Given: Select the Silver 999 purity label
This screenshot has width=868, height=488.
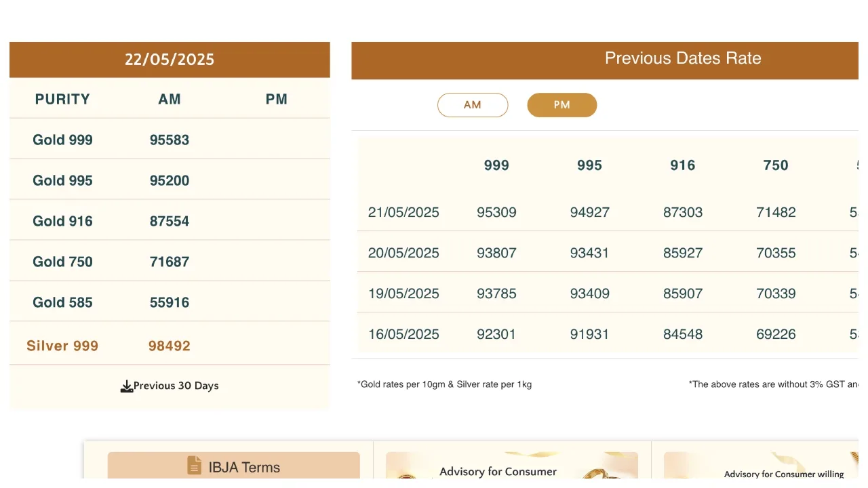Looking at the screenshot, I should [62, 346].
